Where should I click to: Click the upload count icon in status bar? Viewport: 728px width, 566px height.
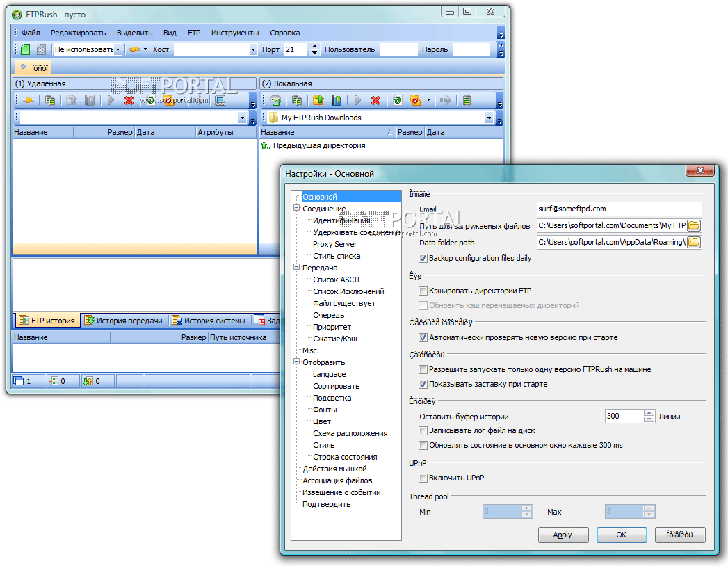click(88, 381)
